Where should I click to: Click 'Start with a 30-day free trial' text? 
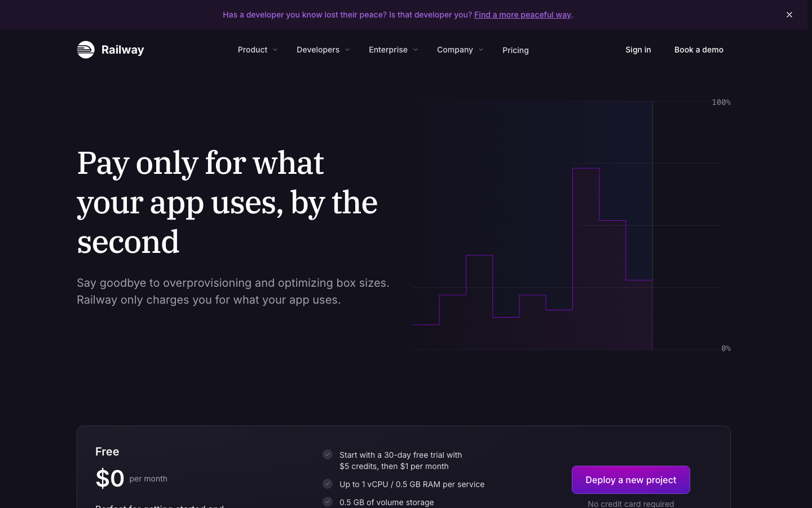[x=401, y=461]
